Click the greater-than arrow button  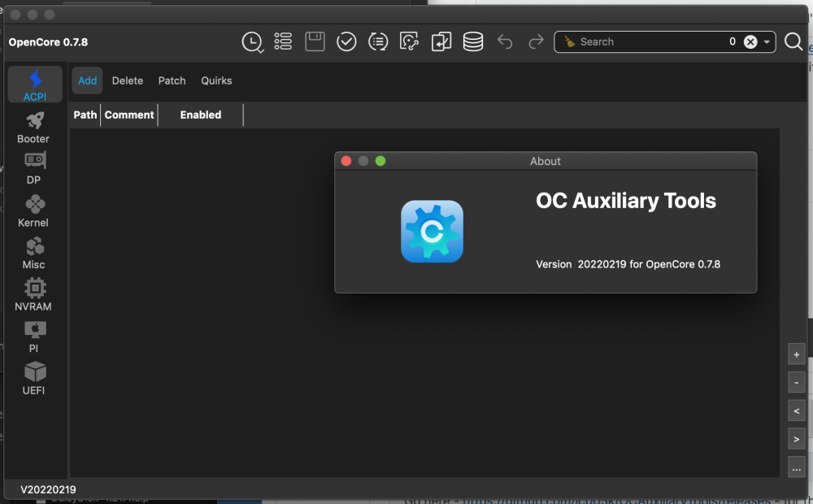pos(797,439)
